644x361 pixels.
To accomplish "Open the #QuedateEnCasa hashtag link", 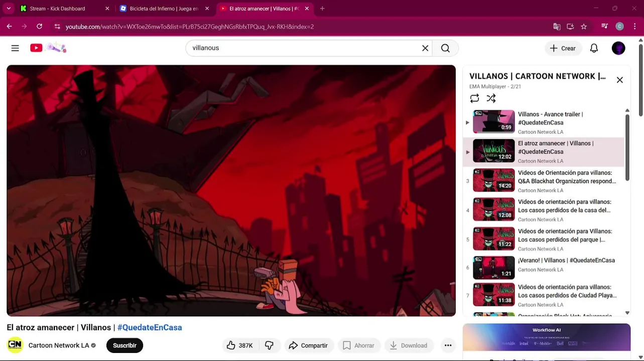I will pos(150,327).
